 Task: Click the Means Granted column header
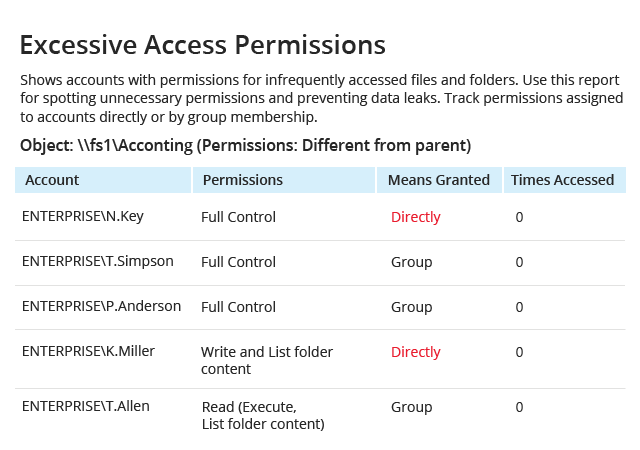tap(439, 180)
